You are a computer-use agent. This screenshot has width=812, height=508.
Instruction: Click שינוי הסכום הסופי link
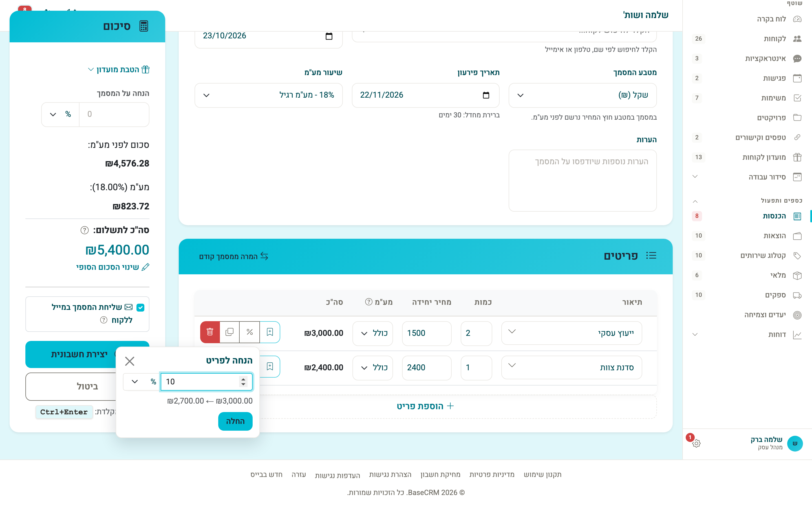(x=113, y=267)
